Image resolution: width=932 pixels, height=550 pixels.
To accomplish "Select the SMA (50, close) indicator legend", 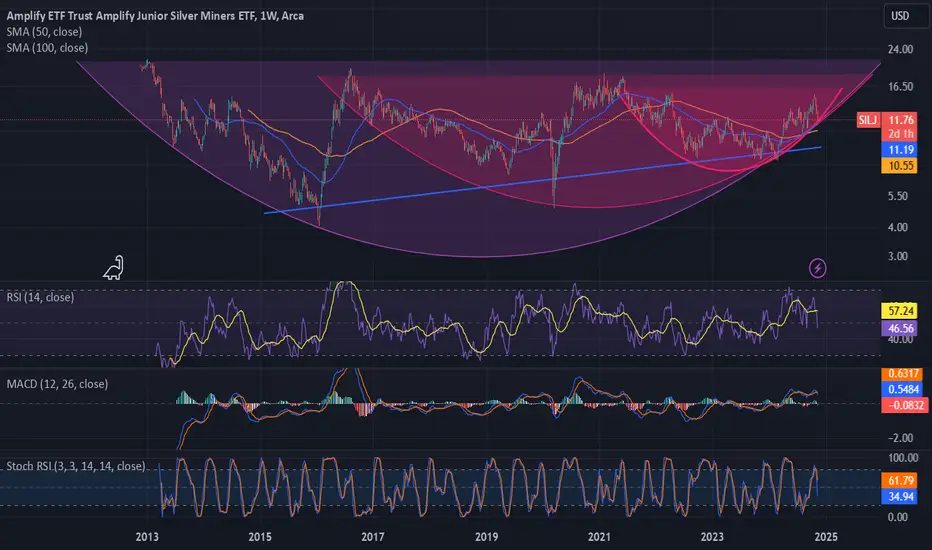I will pyautogui.click(x=44, y=32).
